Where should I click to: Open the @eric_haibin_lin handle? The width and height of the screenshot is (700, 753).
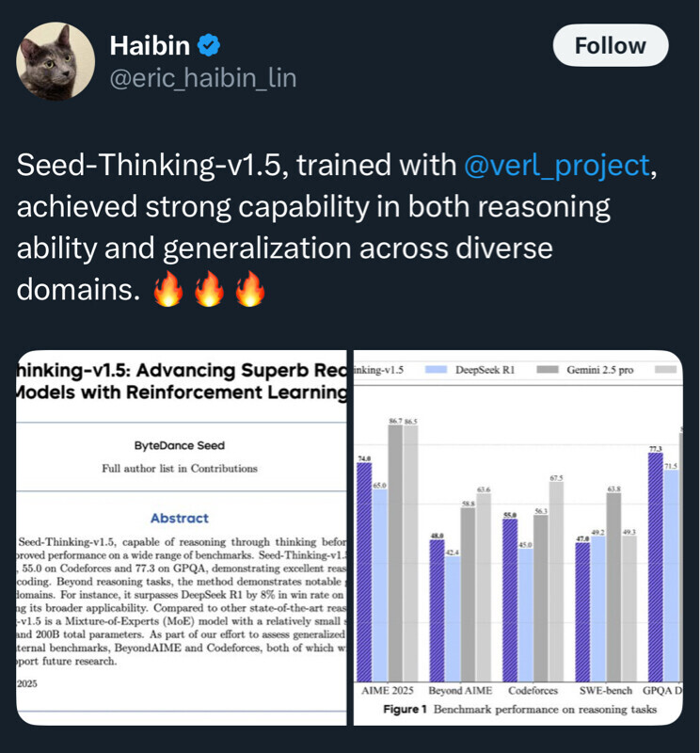click(203, 78)
